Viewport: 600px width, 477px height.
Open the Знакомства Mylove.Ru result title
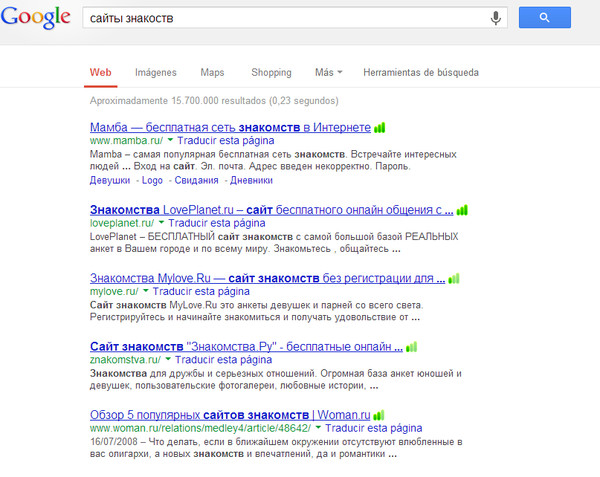pos(267,278)
